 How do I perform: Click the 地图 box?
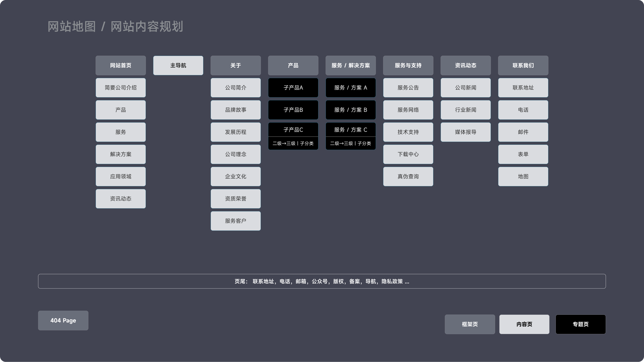pos(523,176)
